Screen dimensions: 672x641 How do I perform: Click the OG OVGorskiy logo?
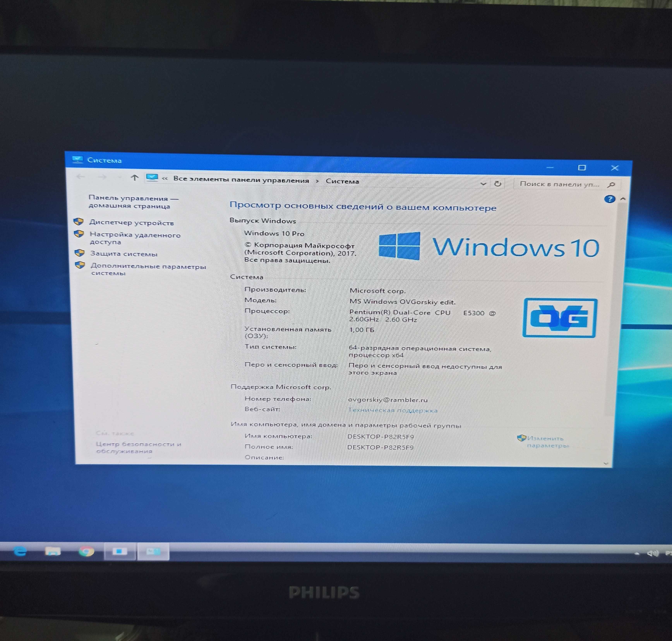[560, 318]
